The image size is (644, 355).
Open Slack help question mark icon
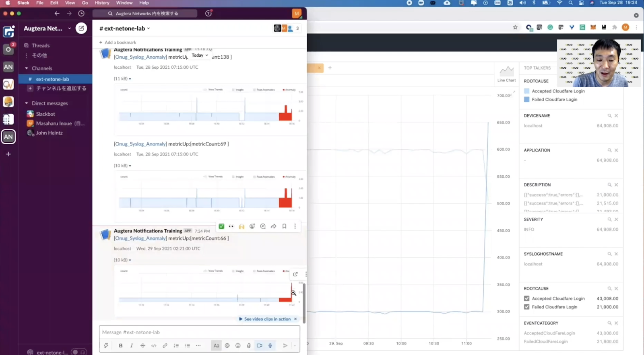[208, 13]
